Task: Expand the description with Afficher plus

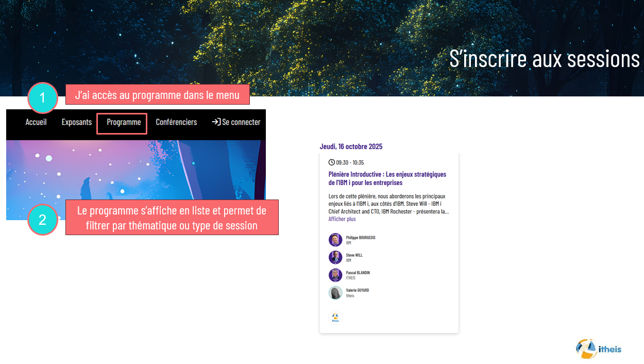Action: pyautogui.click(x=342, y=219)
